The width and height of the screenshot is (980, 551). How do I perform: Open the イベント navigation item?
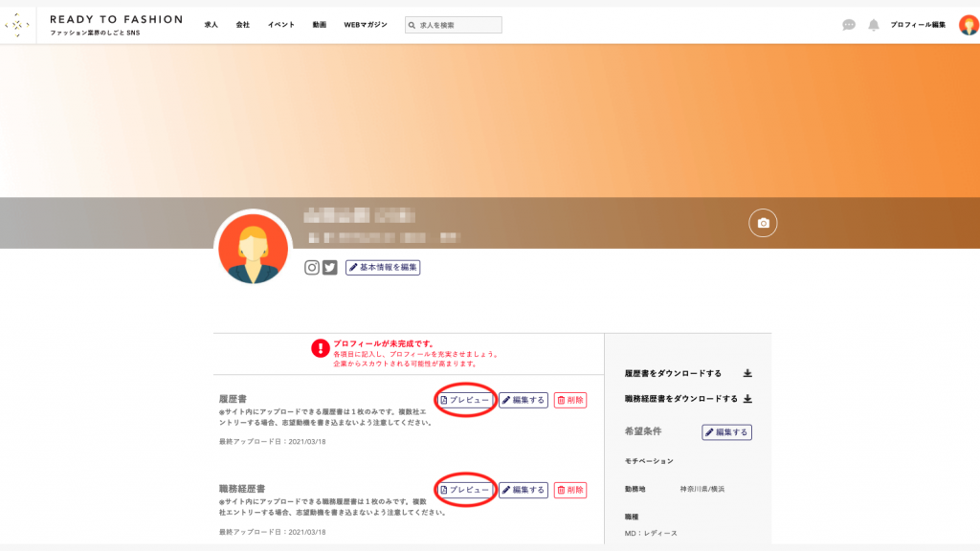coord(281,25)
